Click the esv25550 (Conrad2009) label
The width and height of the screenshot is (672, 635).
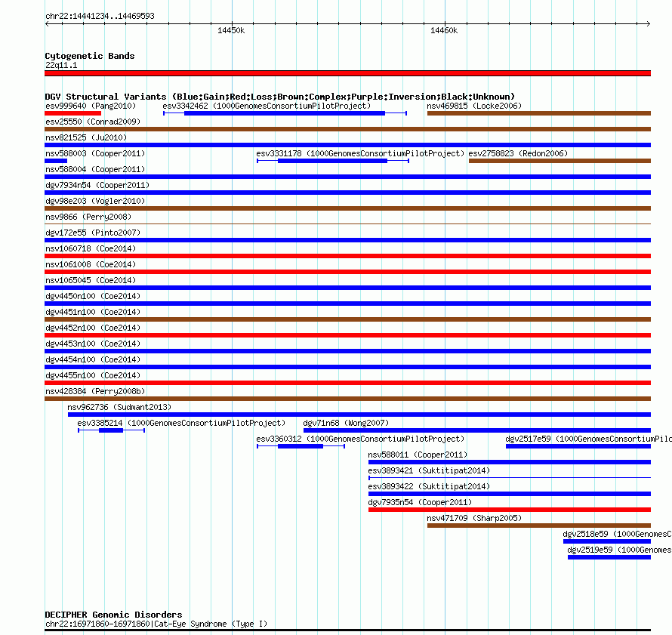[x=93, y=122]
